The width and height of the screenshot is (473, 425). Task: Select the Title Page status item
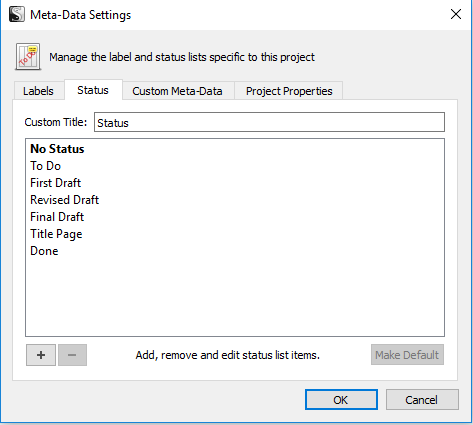235,234
